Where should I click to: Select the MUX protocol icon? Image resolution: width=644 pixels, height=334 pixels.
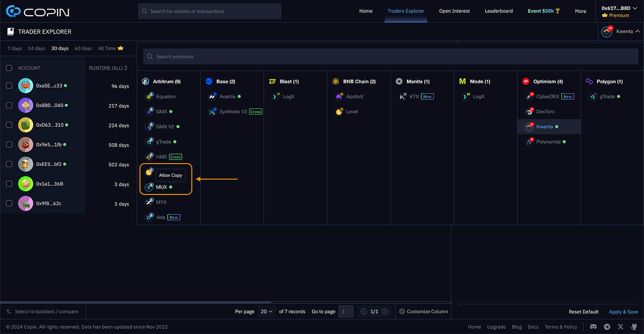click(149, 187)
